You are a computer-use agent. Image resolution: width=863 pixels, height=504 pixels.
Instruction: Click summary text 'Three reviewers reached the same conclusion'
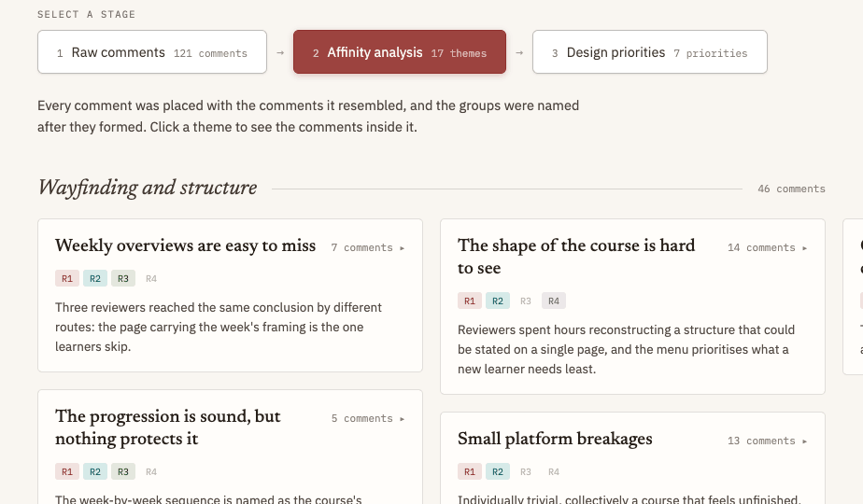219,327
